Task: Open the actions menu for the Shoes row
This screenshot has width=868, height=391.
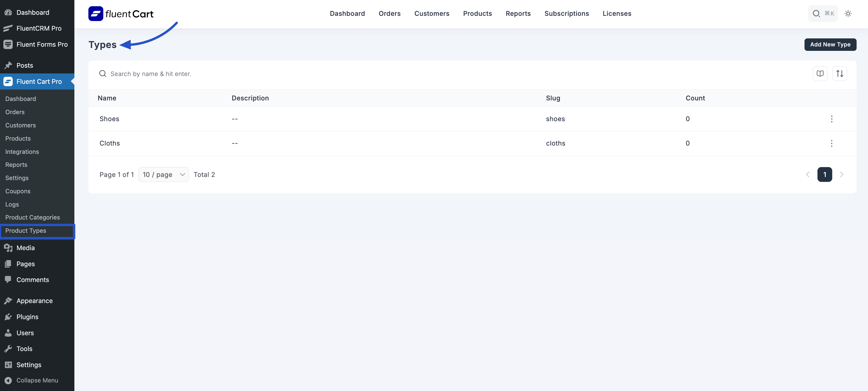Action: click(x=832, y=119)
